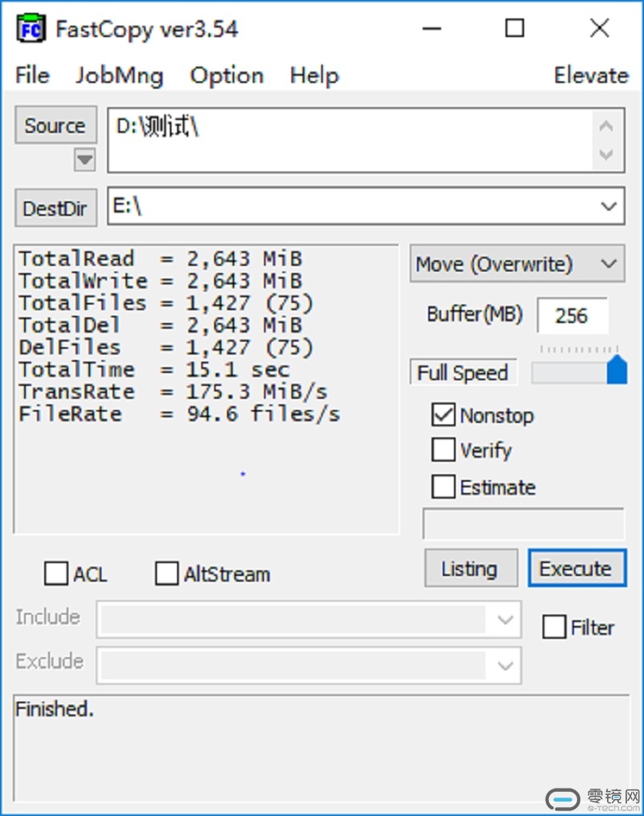Tick the Estimate checkbox
The height and width of the screenshot is (816, 644).
click(x=444, y=487)
